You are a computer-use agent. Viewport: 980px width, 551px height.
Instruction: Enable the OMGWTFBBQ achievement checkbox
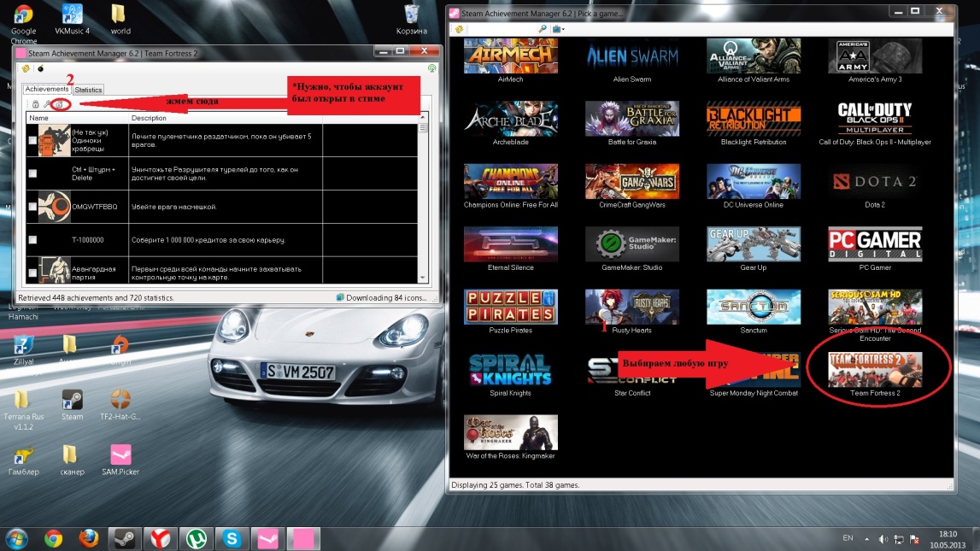click(32, 207)
